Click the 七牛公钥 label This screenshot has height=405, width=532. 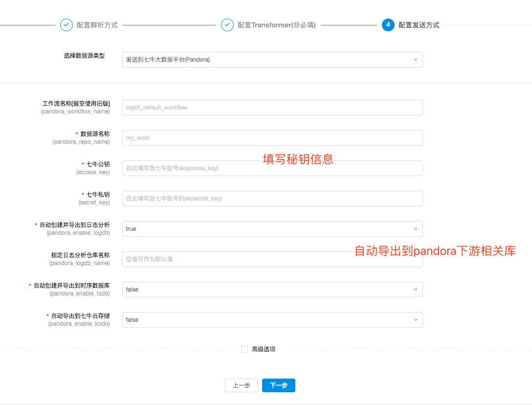(x=98, y=164)
